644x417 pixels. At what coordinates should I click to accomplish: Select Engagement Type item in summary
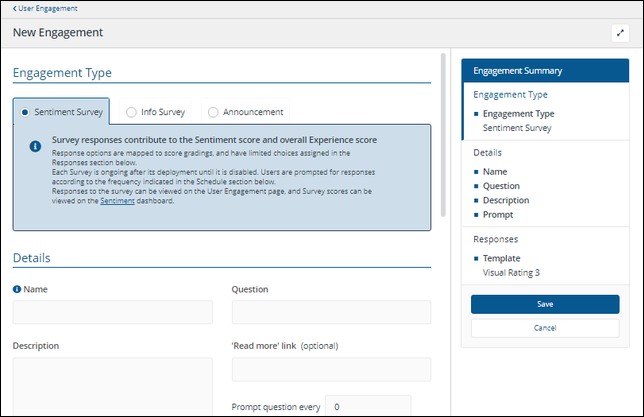click(519, 114)
